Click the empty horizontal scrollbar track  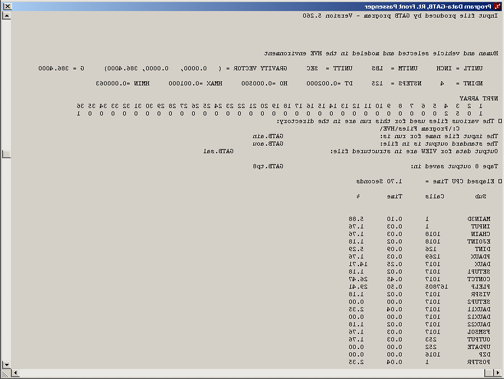click(252, 373)
